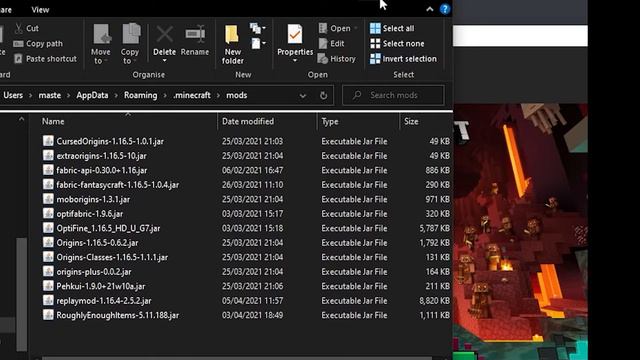Click the jar icon of moborigins-1.3.1.jar
Viewport: 640px width, 360px height.
48,199
